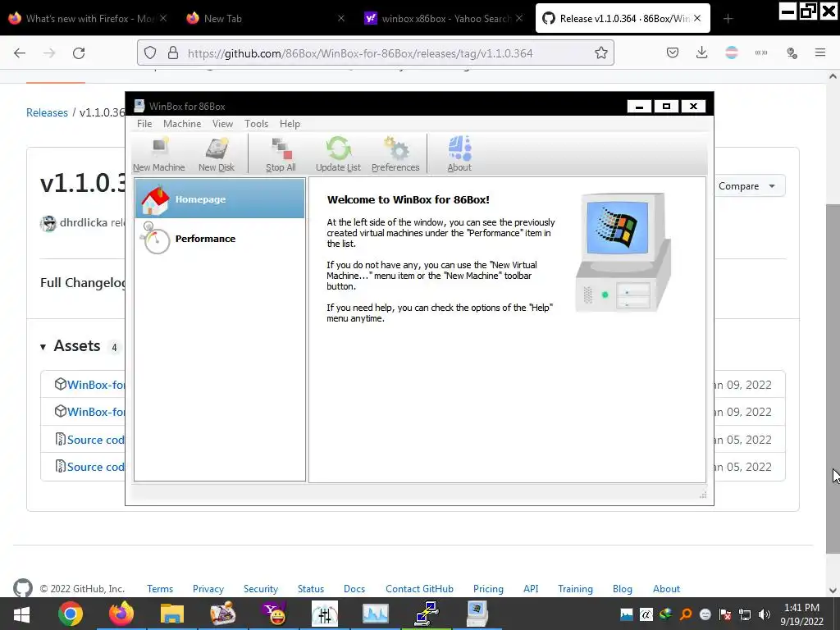
Task: Open Yahoo Messenger from the taskbar
Action: point(274,614)
